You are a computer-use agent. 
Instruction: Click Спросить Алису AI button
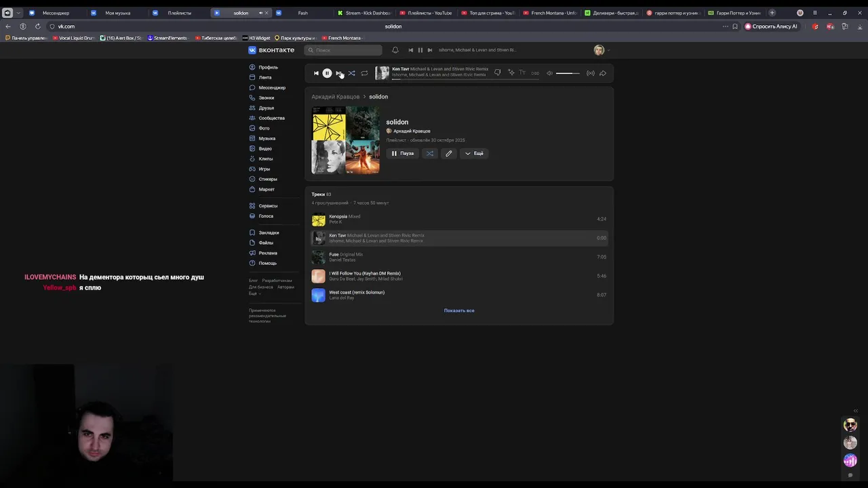[771, 26]
